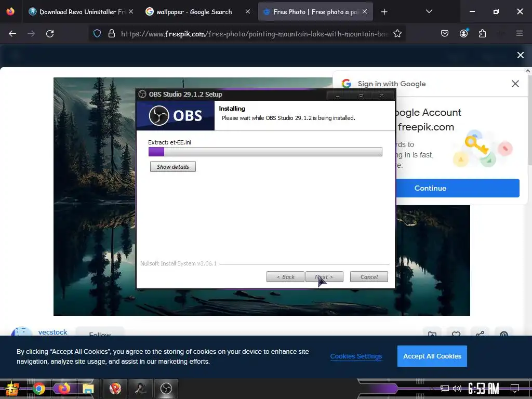Click the page vertical scrollbar up arrow
Image resolution: width=532 pixels, height=399 pixels.
tap(528, 71)
